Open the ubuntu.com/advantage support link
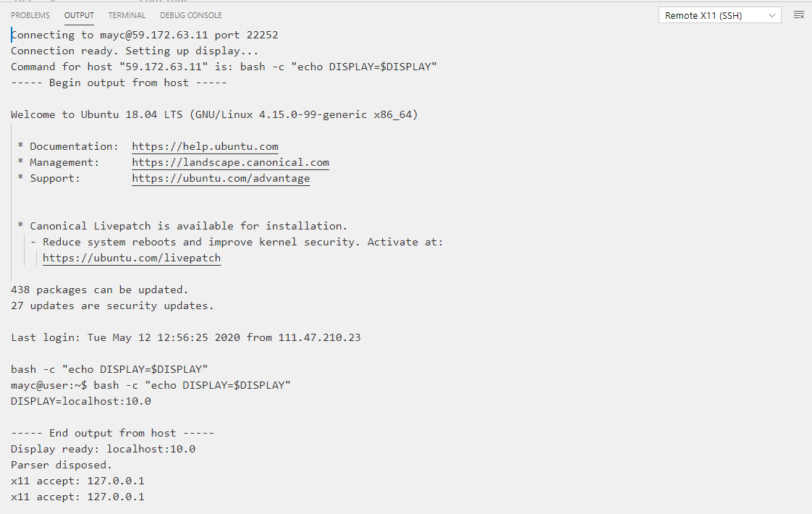This screenshot has height=514, width=812. click(x=221, y=178)
